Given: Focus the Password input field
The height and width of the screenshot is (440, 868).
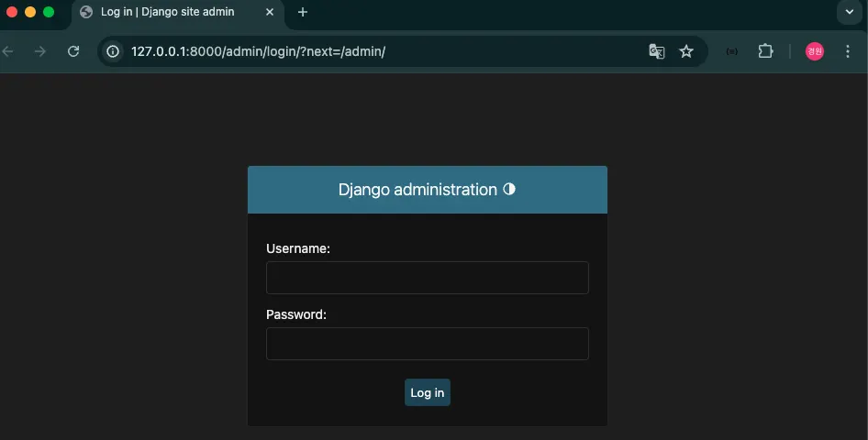Looking at the screenshot, I should click(x=428, y=344).
